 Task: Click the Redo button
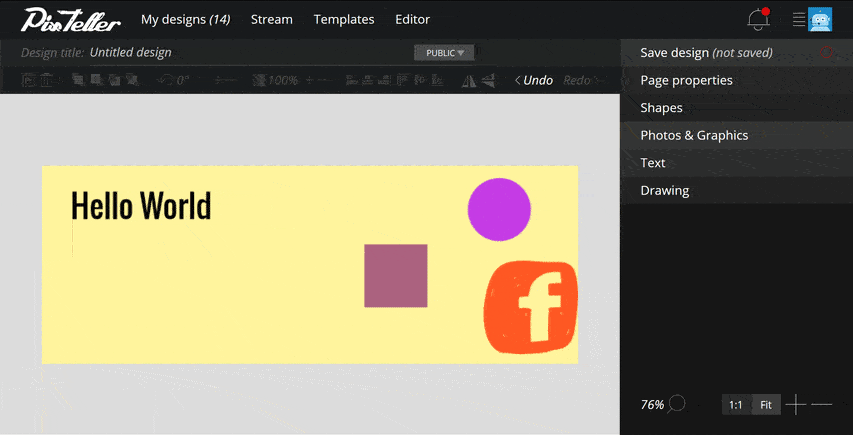coord(583,80)
